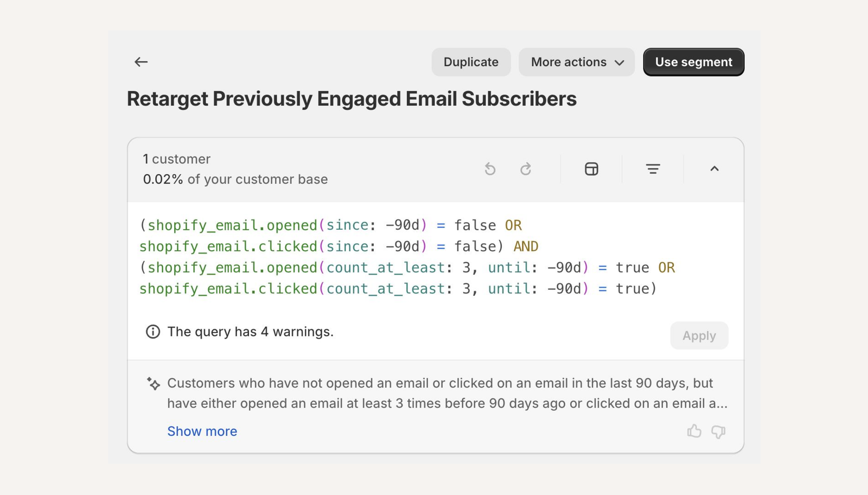Click the Duplicate button

(471, 62)
